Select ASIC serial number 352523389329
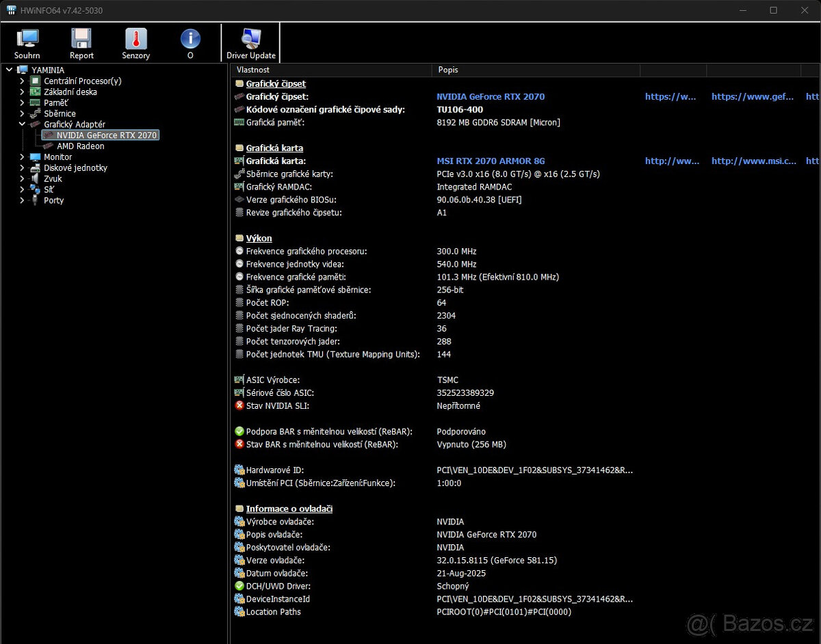Viewport: 821px width, 644px height. coord(465,392)
